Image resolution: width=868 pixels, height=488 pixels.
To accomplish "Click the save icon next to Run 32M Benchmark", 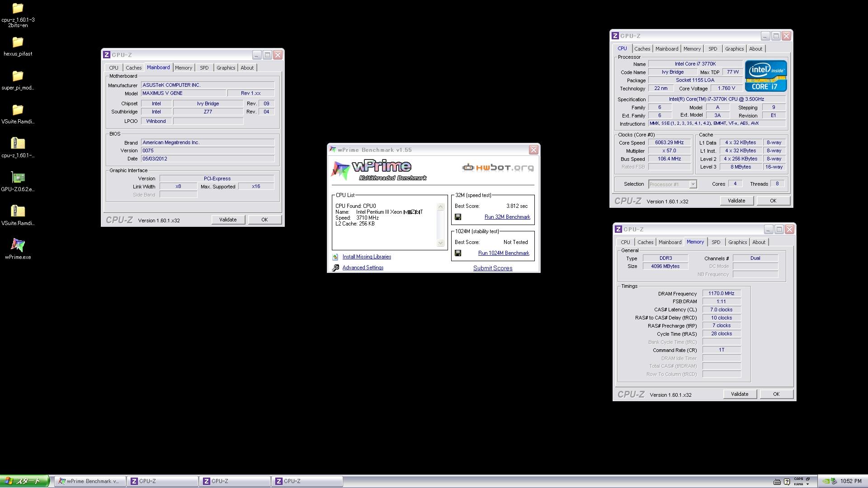I will [458, 217].
